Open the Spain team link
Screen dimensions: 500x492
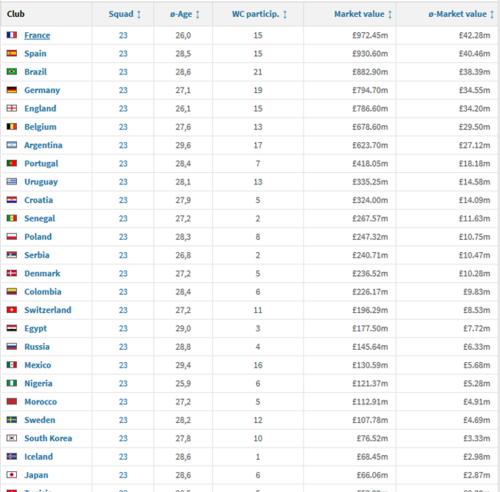click(35, 54)
